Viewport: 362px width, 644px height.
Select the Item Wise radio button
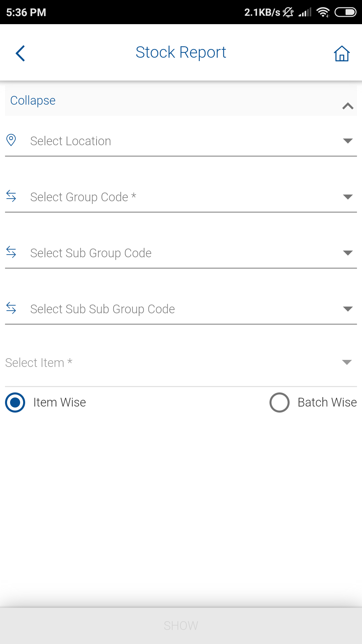pos(15,402)
